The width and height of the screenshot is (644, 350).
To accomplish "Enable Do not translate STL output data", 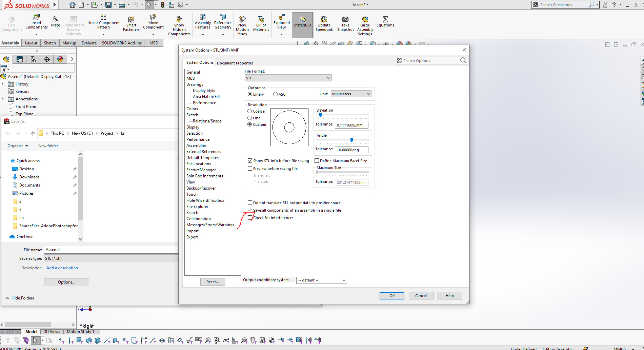I will [250, 203].
